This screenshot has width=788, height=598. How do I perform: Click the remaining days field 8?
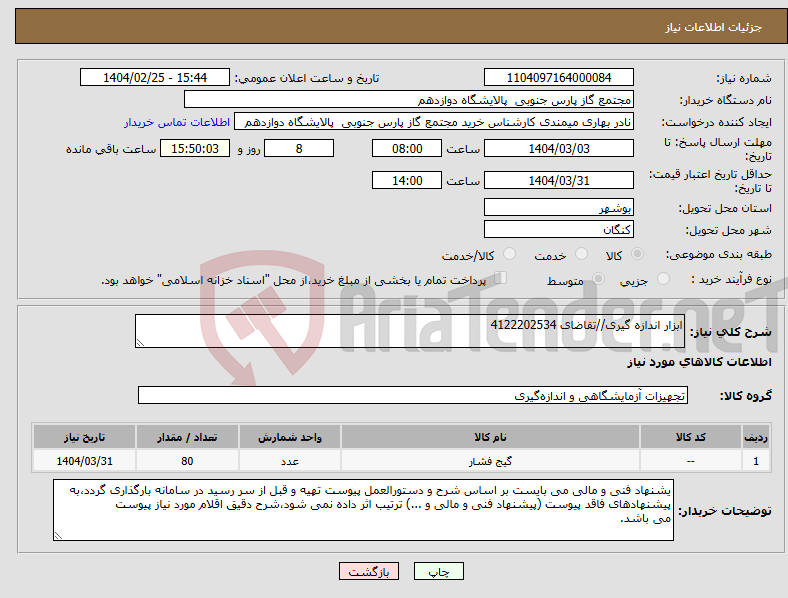pyautogui.click(x=299, y=148)
